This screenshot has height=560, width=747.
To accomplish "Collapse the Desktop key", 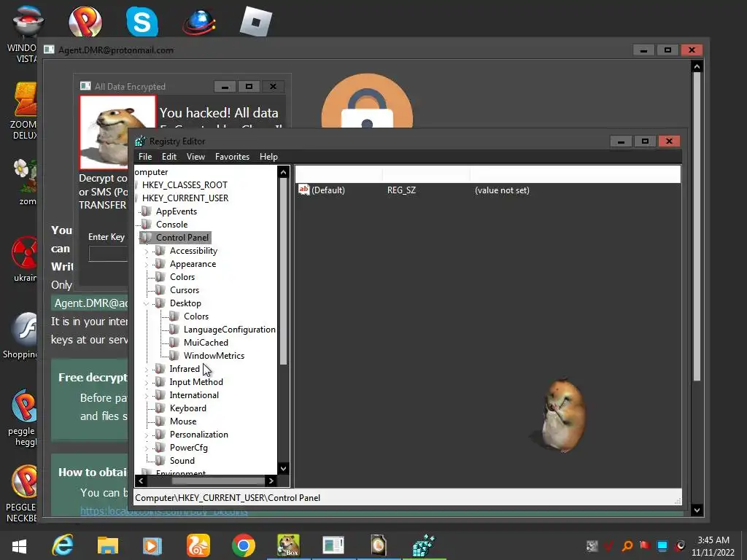I will pyautogui.click(x=146, y=303).
